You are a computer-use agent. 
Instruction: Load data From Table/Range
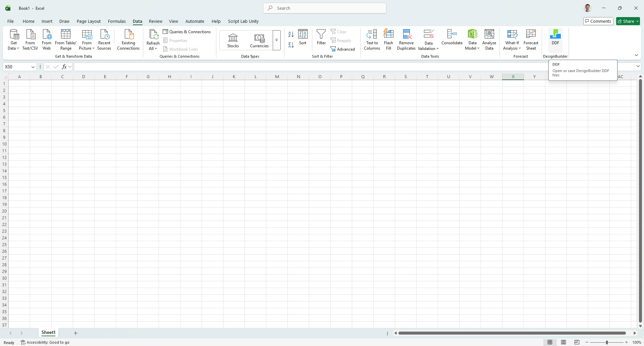pos(66,40)
